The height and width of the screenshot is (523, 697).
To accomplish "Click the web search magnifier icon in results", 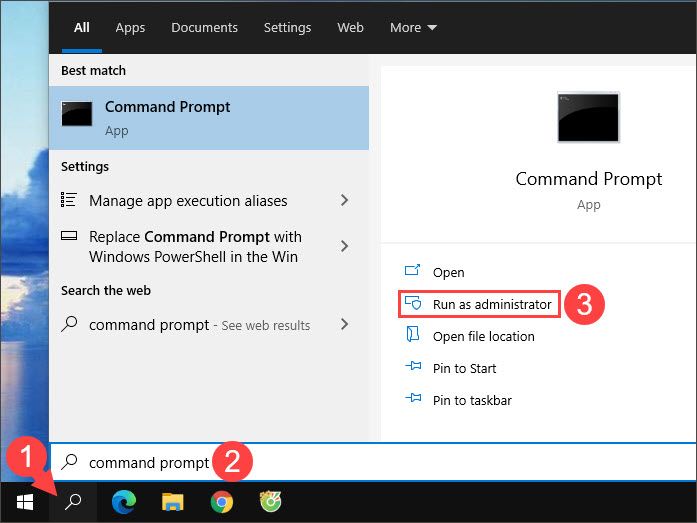I will pos(69,324).
